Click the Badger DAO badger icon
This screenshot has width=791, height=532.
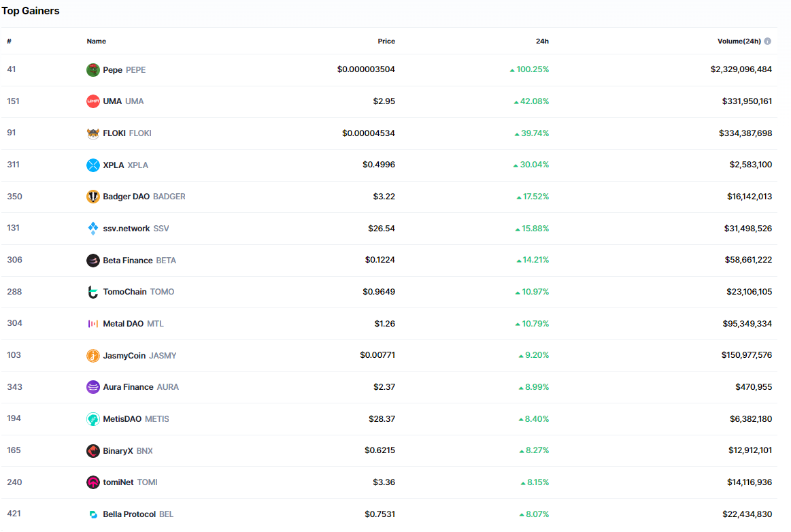point(93,197)
